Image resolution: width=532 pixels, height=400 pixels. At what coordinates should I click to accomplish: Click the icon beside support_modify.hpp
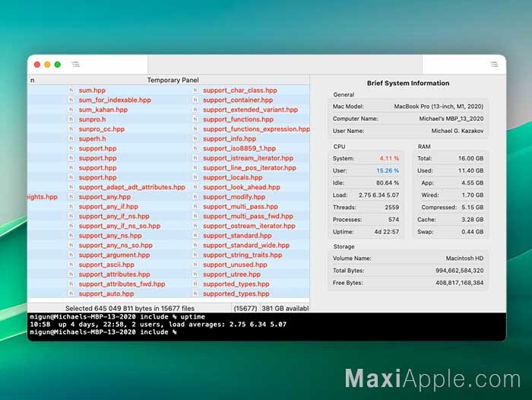tap(195, 197)
